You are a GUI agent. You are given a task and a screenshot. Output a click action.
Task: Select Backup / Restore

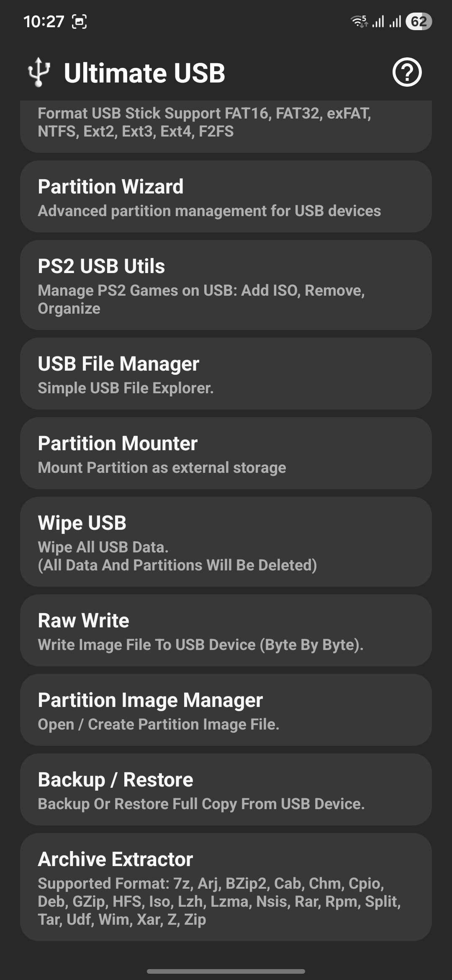pyautogui.click(x=226, y=789)
